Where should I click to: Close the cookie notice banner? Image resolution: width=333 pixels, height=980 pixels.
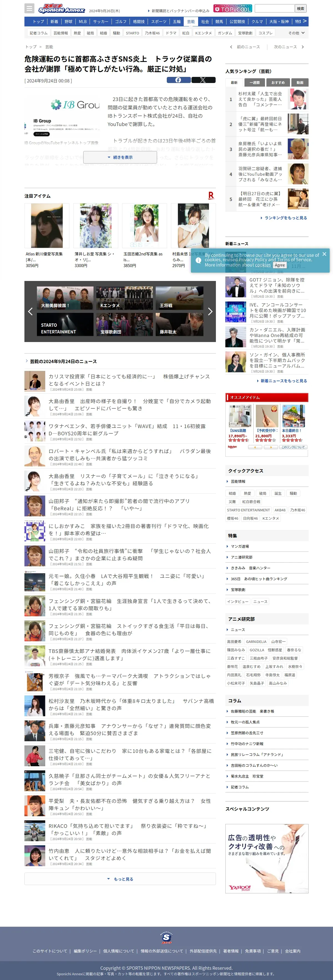324,254
